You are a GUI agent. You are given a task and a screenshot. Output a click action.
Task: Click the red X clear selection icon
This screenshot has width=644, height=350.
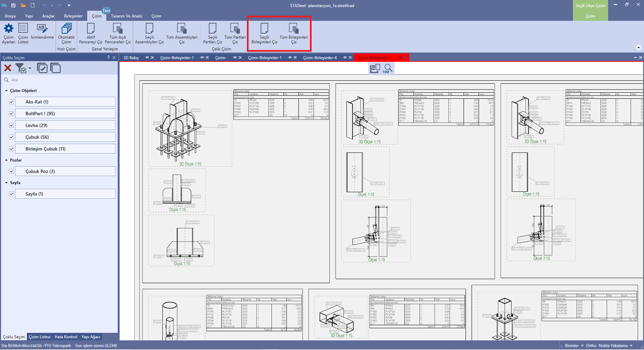click(x=8, y=68)
